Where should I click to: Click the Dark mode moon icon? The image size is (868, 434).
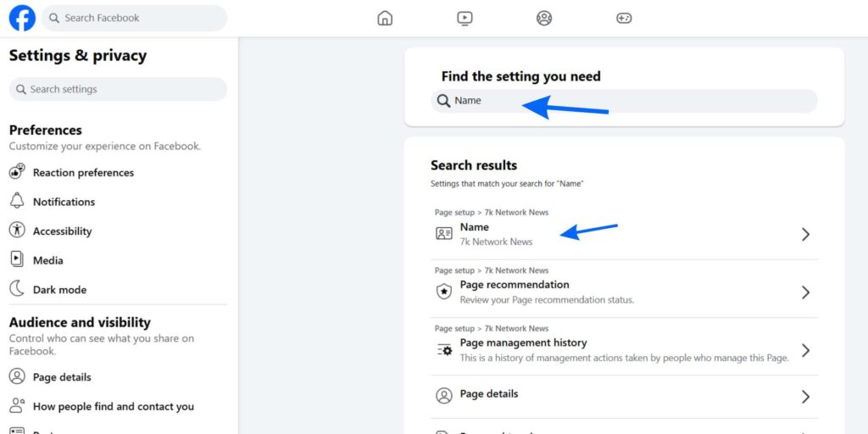pyautogui.click(x=17, y=288)
